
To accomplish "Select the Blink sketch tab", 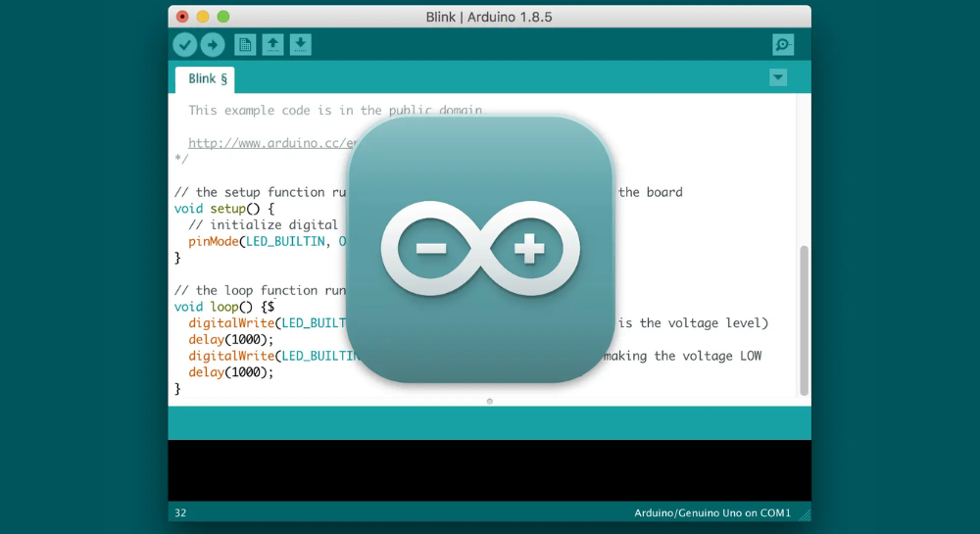I will (x=205, y=79).
